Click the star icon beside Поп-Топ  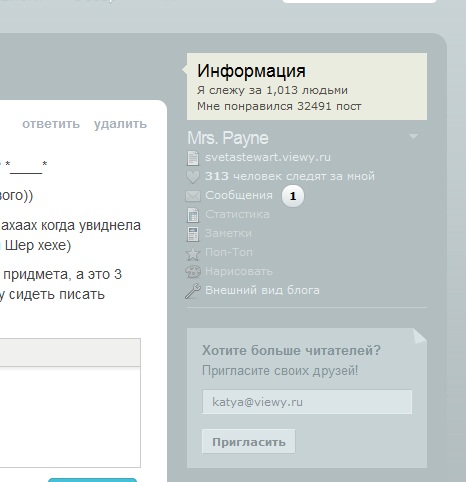(193, 254)
